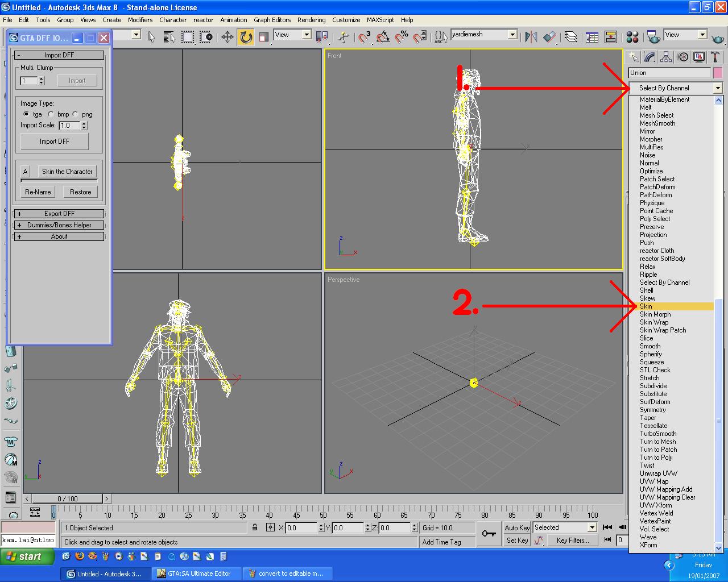Click the Select by Name icon
The width and height of the screenshot is (728, 582).
point(169,38)
